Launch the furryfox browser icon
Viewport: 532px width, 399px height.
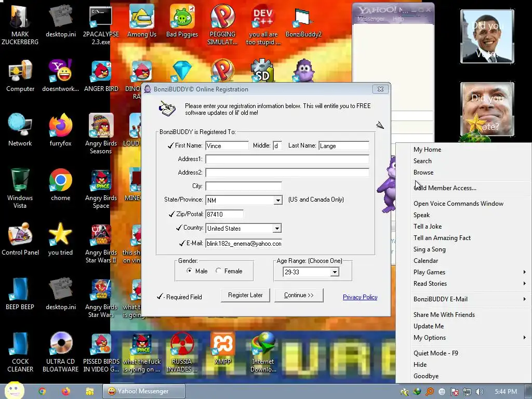(x=60, y=129)
